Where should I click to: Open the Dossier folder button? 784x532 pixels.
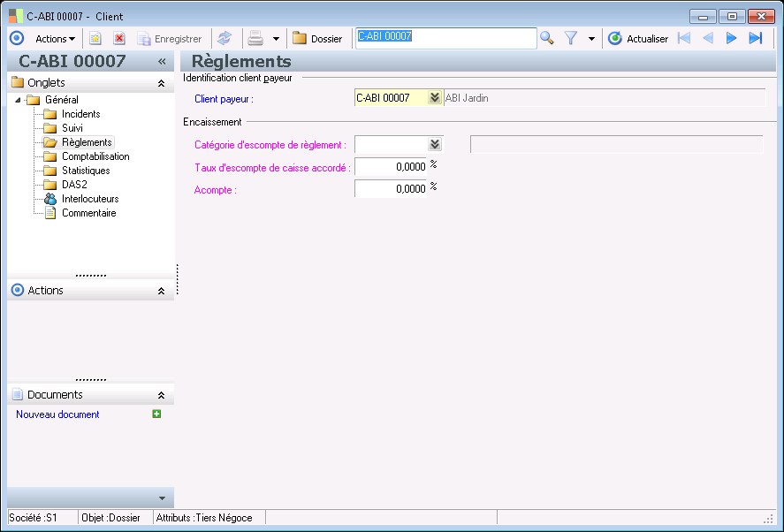click(317, 39)
